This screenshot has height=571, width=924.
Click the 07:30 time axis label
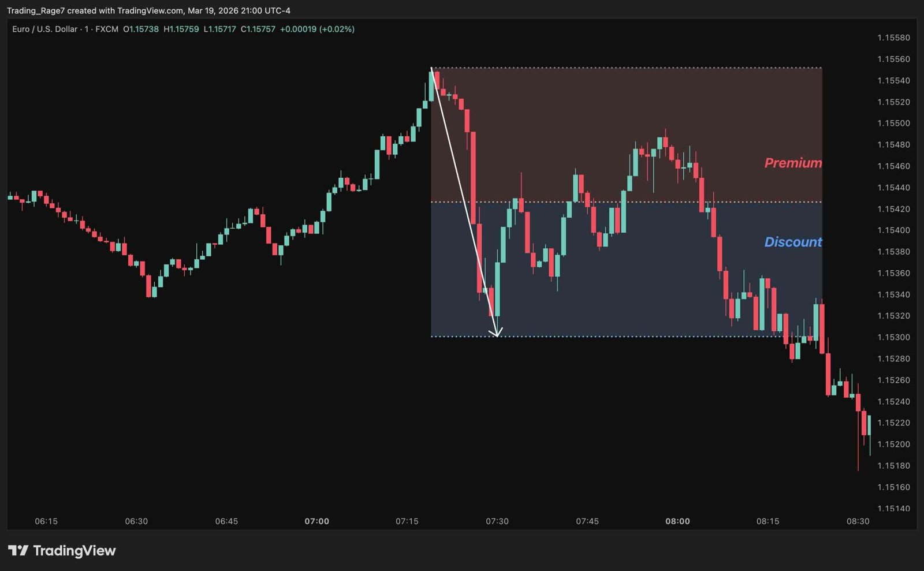[497, 521]
